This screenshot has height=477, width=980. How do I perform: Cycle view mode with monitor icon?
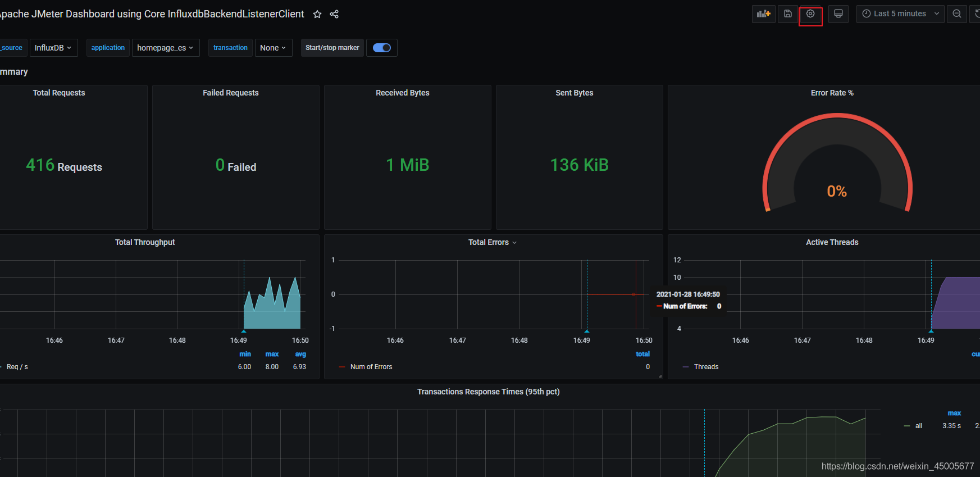pos(838,13)
